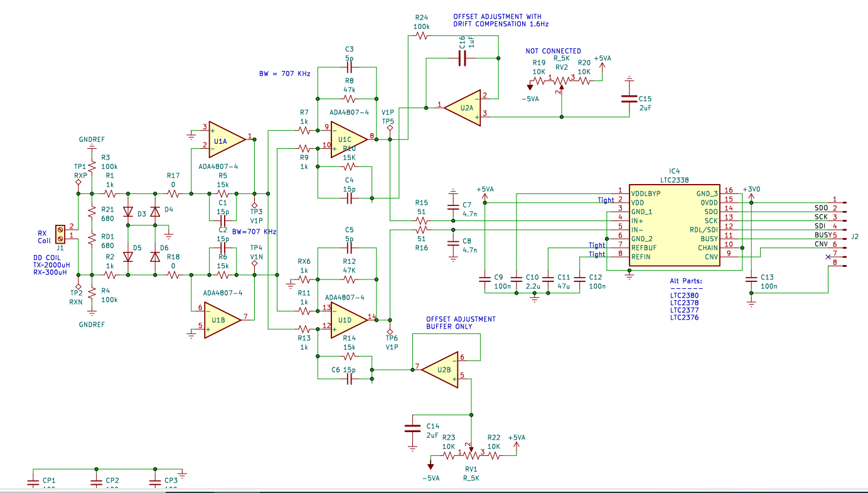The width and height of the screenshot is (868, 493).
Task: Click the "Alt Parts:" text note
Action: point(686,281)
